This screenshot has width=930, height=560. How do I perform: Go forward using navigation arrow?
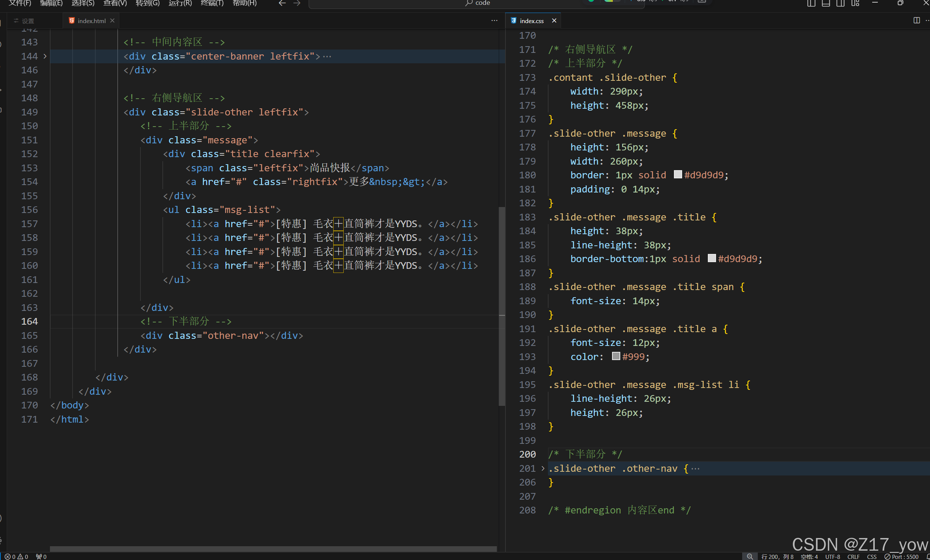297,3
